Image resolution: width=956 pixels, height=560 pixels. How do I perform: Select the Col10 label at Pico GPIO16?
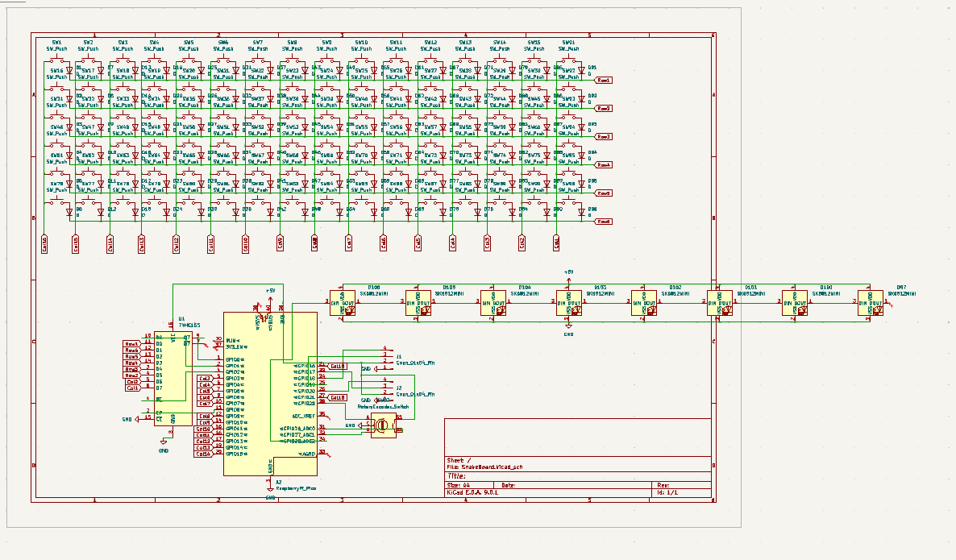click(x=338, y=366)
